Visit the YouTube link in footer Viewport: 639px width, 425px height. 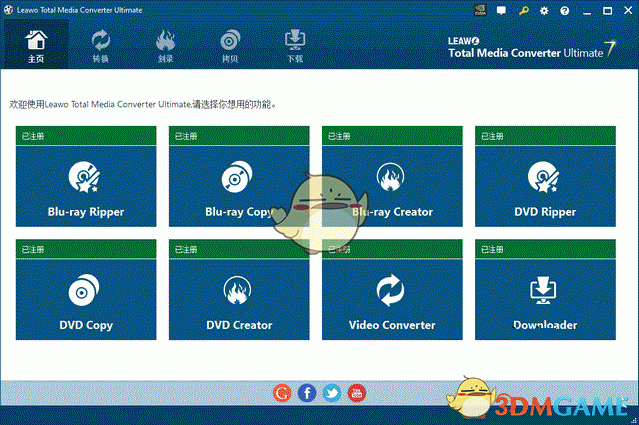pos(356,393)
